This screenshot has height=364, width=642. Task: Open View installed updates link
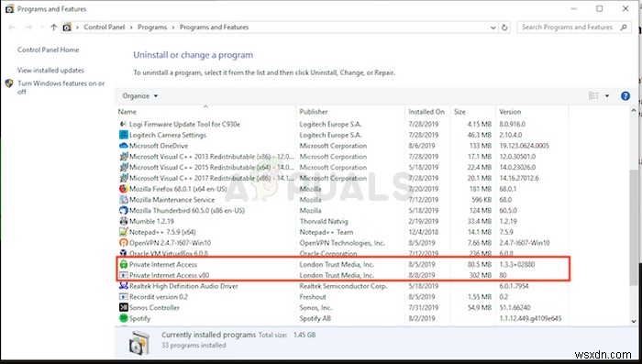(50, 70)
